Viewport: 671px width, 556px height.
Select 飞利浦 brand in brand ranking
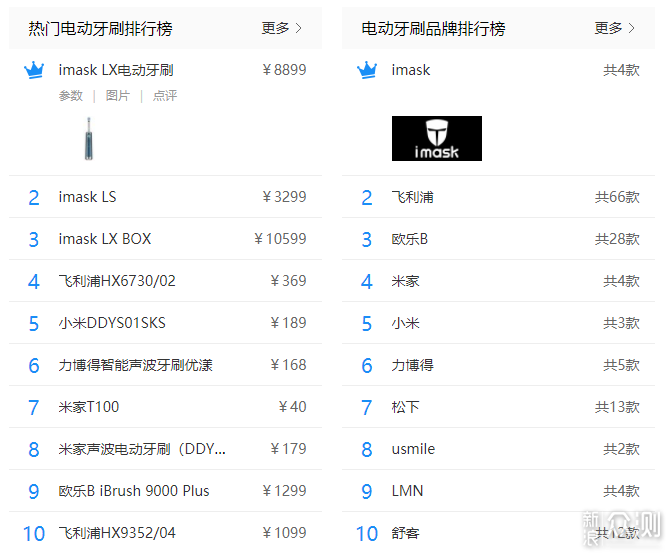click(x=413, y=197)
